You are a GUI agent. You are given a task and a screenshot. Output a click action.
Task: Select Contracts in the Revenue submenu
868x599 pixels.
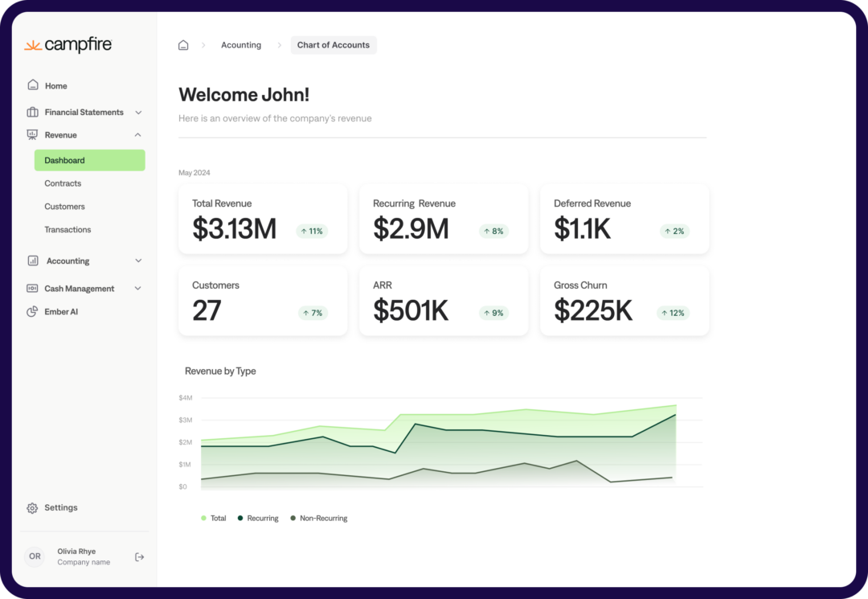coord(63,183)
